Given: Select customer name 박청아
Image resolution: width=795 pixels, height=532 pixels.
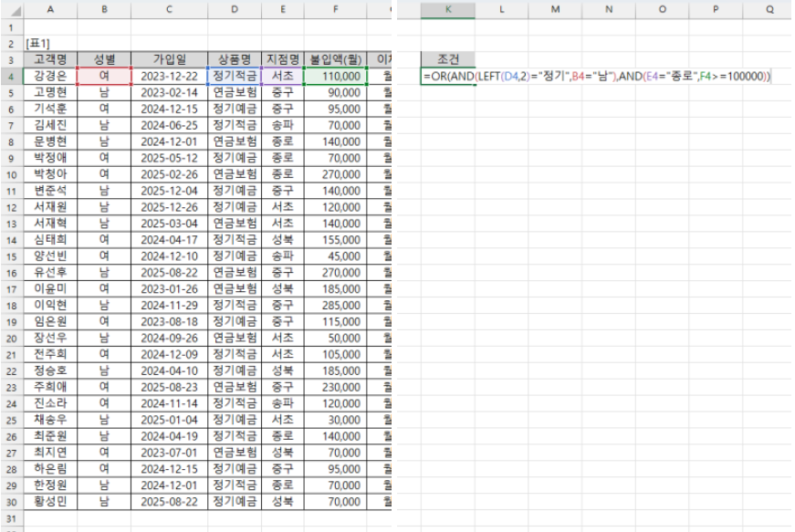Looking at the screenshot, I should [50, 174].
